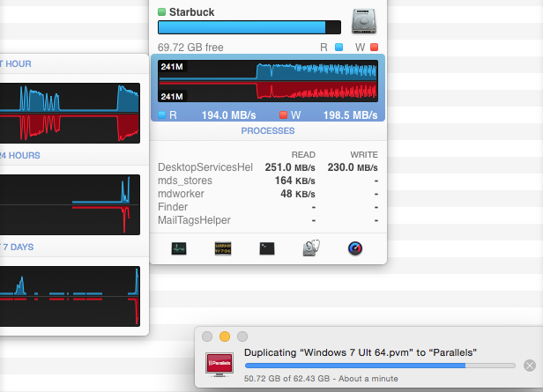The height and width of the screenshot is (392, 543).
Task: Open Activity Monitor icon in iStat footer
Action: 179,248
